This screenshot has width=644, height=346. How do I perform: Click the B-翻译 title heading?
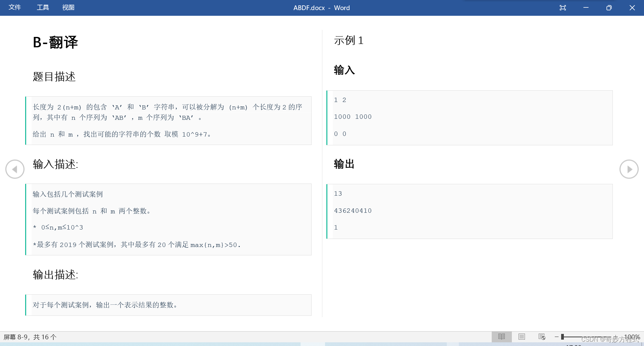coord(55,42)
